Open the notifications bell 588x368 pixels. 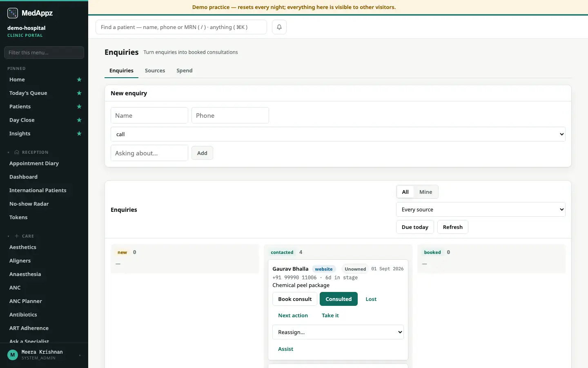click(x=279, y=27)
